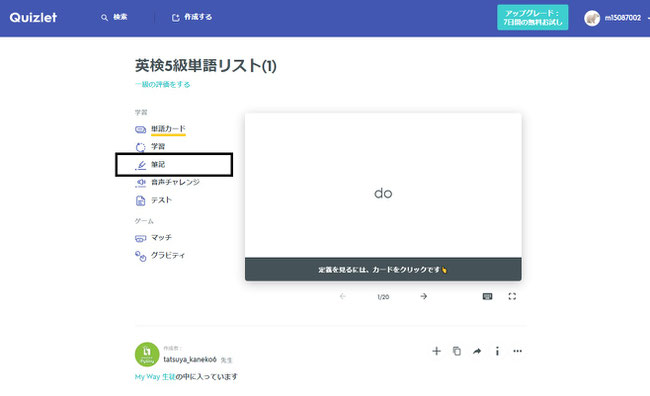650x396 pixels.
Task: Open the 検索 search field
Action: tap(120, 17)
